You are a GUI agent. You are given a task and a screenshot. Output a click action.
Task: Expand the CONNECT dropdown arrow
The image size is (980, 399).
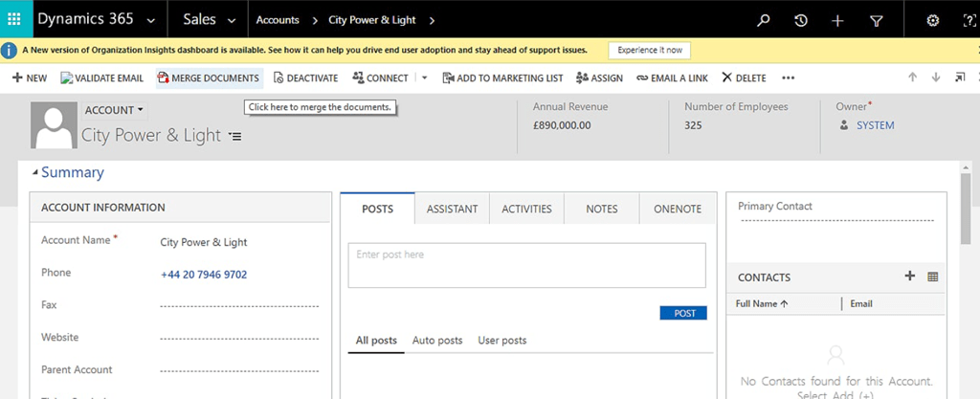click(x=424, y=78)
